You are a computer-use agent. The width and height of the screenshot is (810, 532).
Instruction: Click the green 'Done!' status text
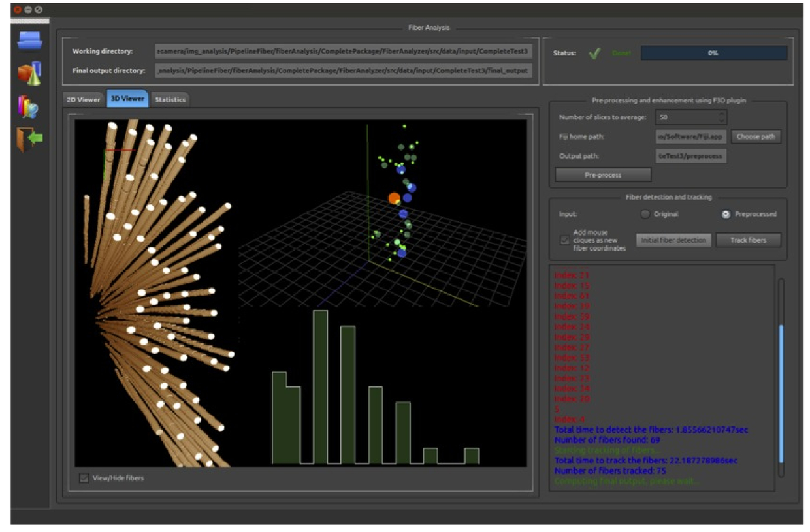621,54
